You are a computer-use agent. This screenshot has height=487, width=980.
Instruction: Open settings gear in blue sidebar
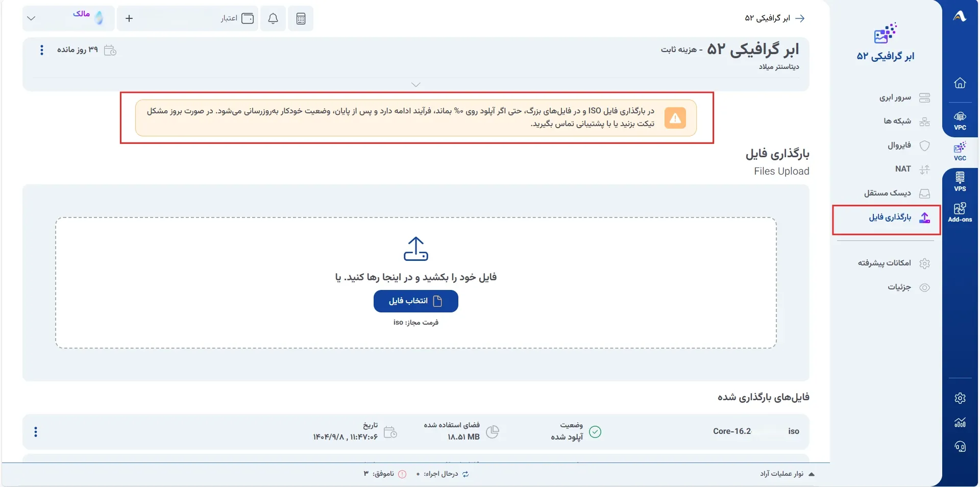[x=960, y=398]
